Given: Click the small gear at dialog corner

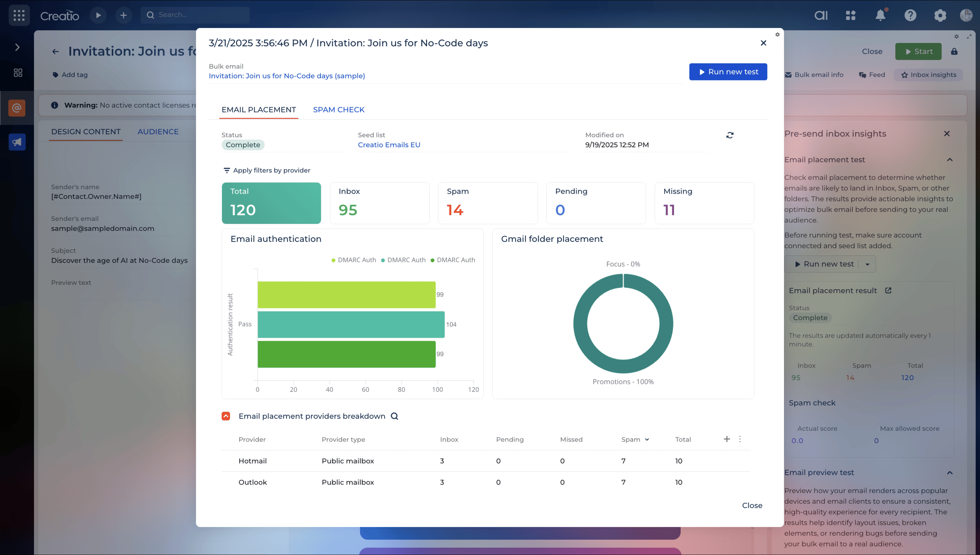Looking at the screenshot, I should click(777, 35).
